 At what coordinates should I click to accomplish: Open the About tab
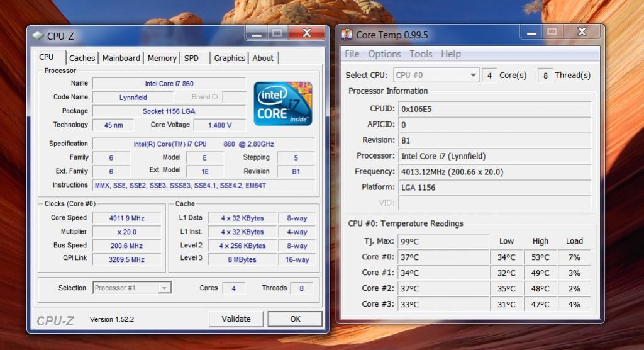[x=263, y=58]
